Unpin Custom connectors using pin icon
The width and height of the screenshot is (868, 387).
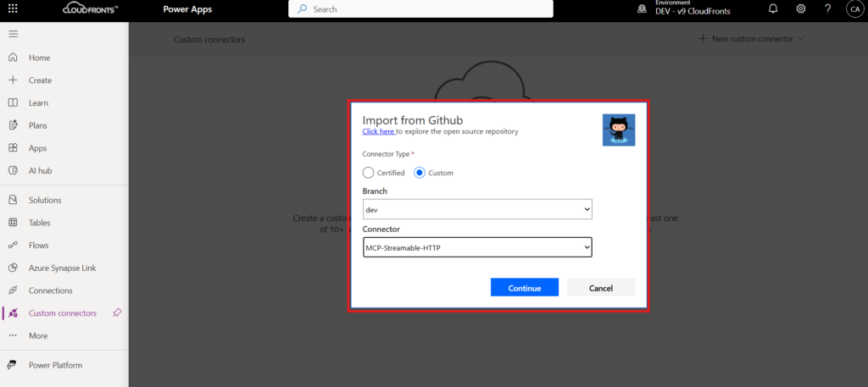[x=117, y=313]
